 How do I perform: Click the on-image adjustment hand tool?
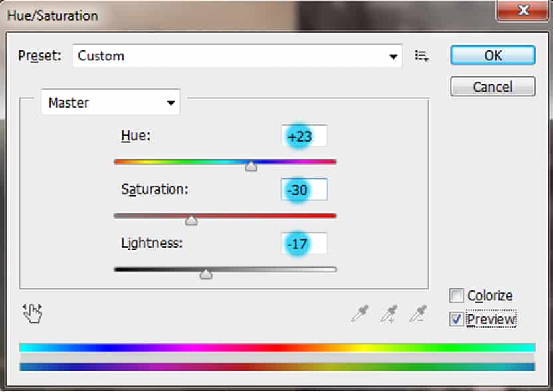pos(32,313)
